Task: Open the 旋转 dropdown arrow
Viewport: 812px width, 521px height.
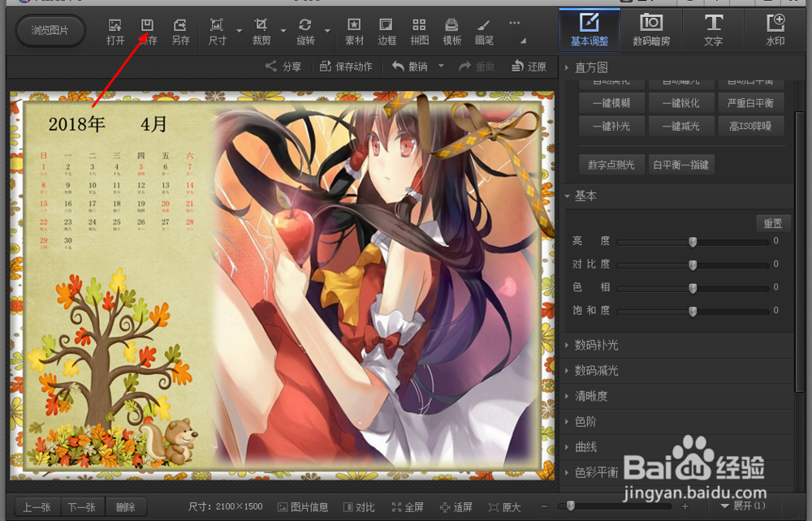Action: [x=327, y=31]
